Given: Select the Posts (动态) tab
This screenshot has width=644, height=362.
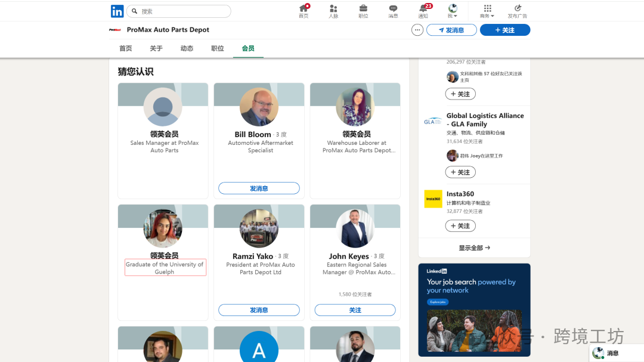Looking at the screenshot, I should pos(187,48).
